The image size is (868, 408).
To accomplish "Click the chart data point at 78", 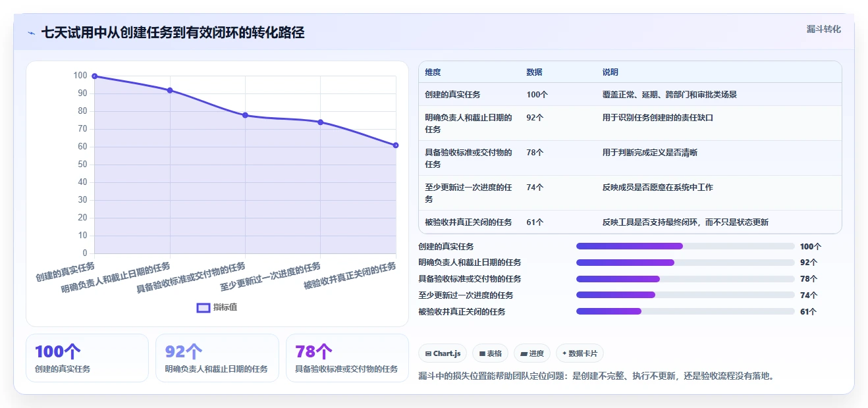I will coord(245,115).
